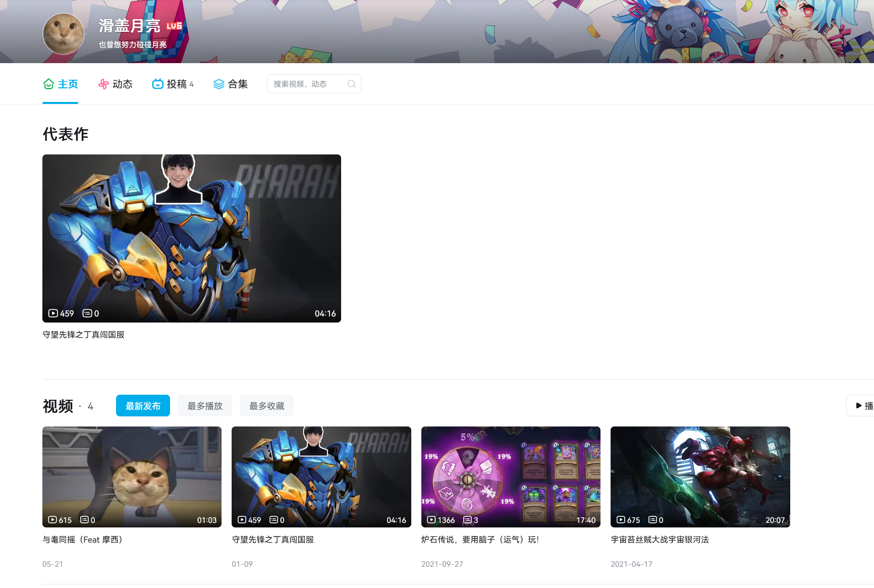The image size is (874, 588).
Task: Switch to the 合集 collections tab
Action: 230,84
